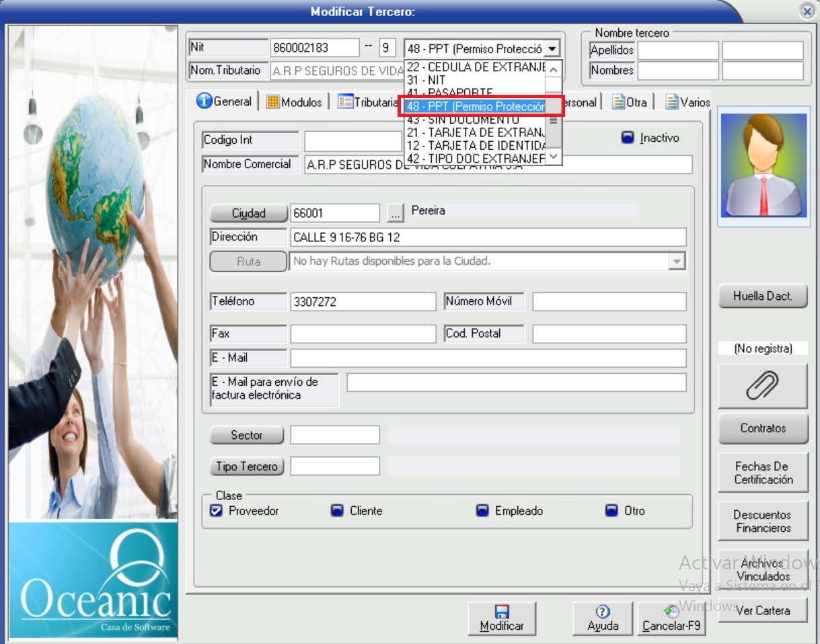Image resolution: width=820 pixels, height=644 pixels.
Task: Click the user avatar photo
Action: coord(762,167)
